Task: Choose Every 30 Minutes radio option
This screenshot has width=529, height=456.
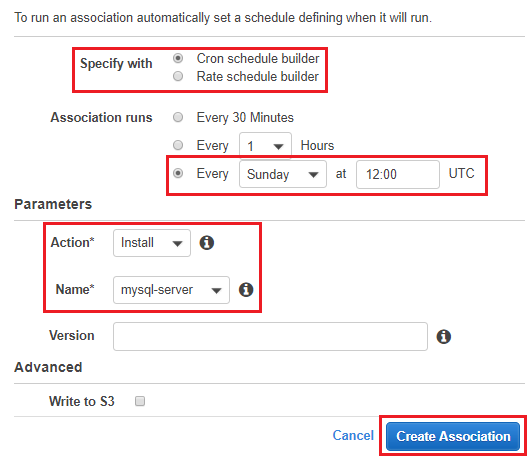Action: (178, 117)
